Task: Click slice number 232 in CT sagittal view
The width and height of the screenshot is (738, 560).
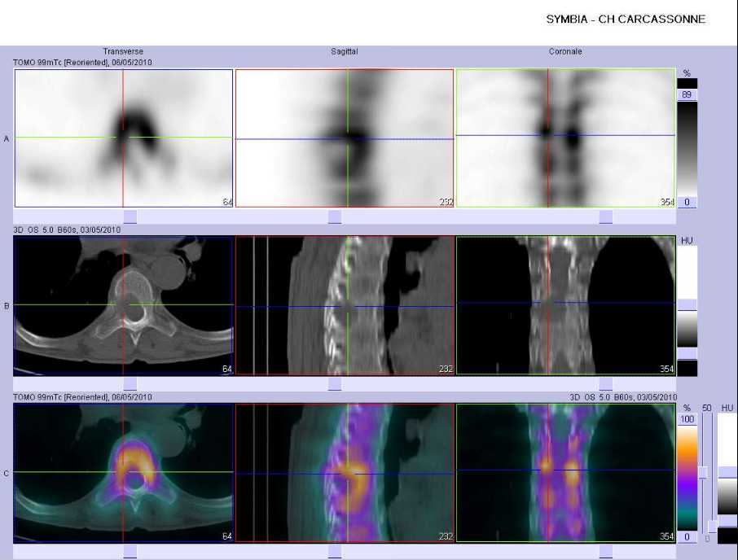Action: [x=446, y=369]
